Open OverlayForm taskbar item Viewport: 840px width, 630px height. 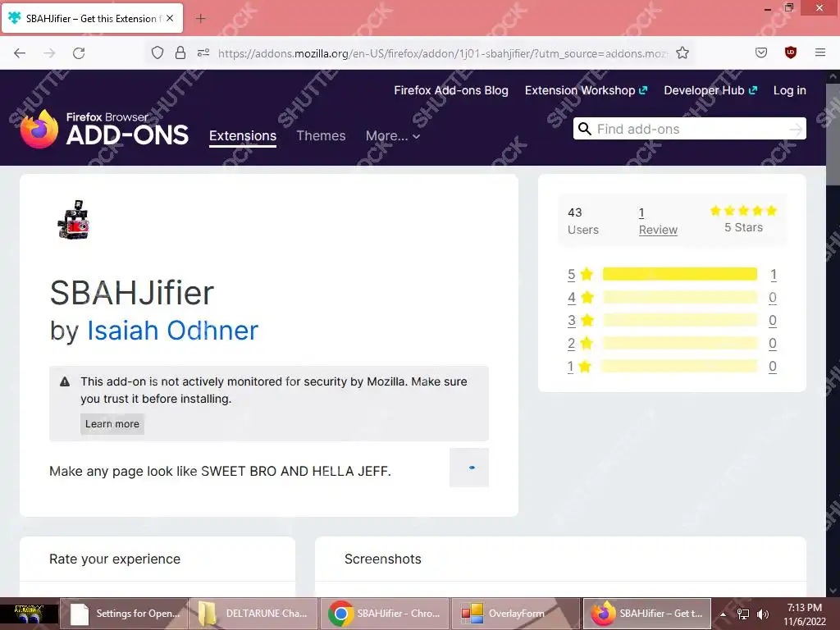pyautogui.click(x=515, y=614)
